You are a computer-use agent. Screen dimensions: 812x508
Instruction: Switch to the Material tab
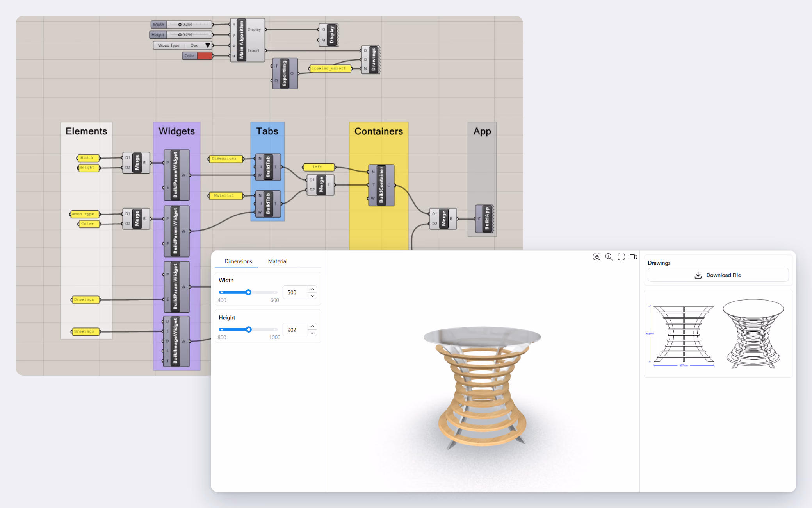point(278,261)
